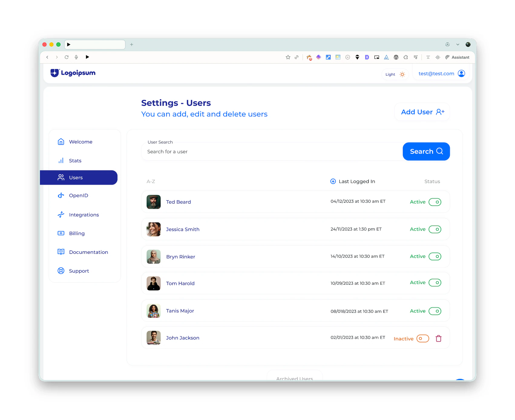Open OpenID settings in sidebar
This screenshot has height=420, width=515.
pyautogui.click(x=73, y=195)
